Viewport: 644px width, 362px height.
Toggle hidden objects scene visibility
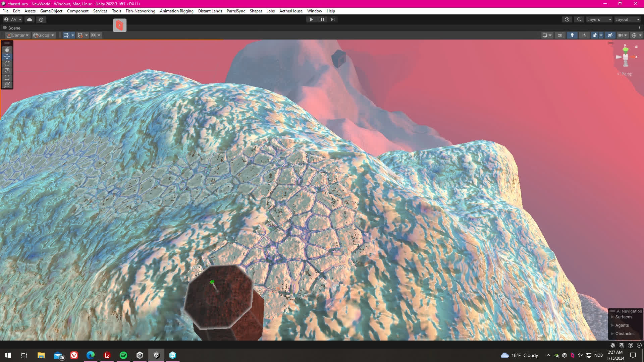click(x=610, y=35)
